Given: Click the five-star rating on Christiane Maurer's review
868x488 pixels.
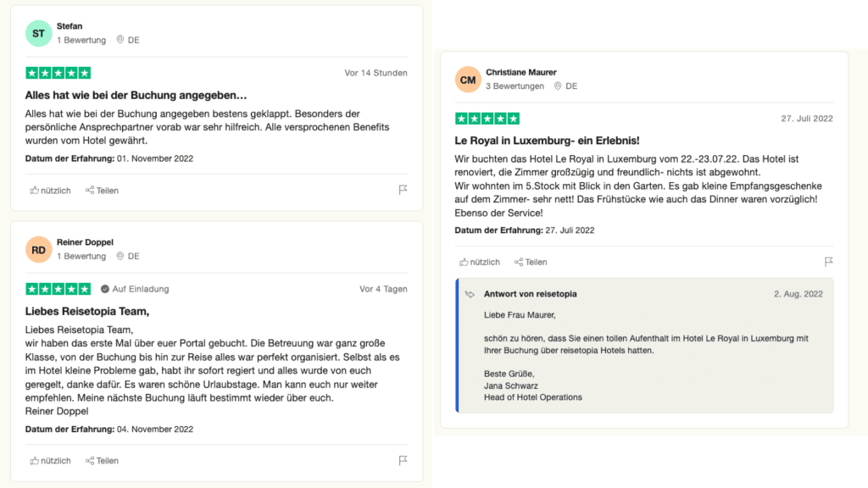Looking at the screenshot, I should tap(487, 119).
